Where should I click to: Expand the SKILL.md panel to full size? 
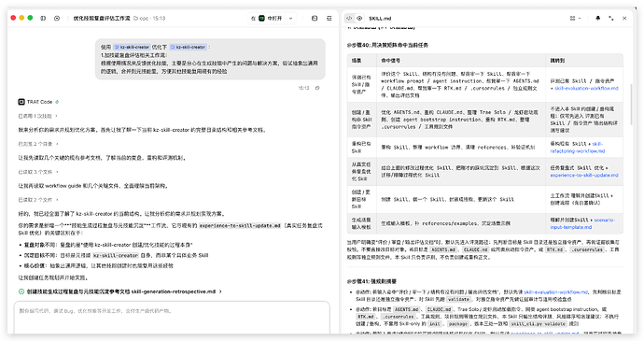[611, 18]
